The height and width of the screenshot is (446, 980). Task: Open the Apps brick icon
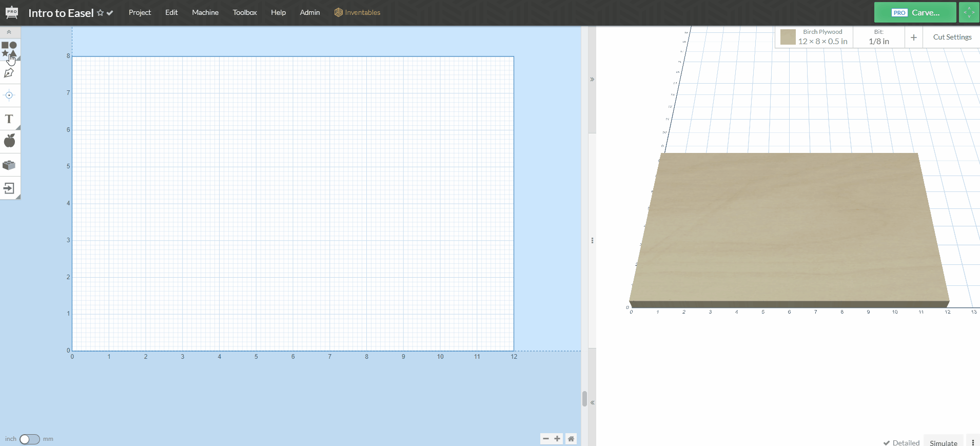point(9,165)
